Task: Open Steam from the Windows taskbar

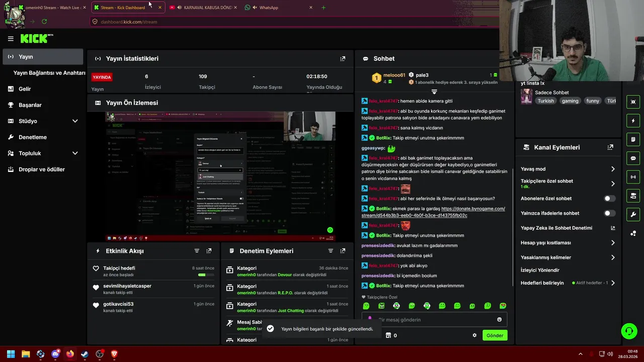Action: 85,354
